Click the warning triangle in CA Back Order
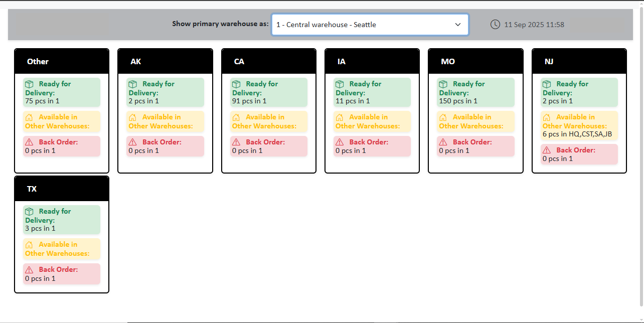Screen dimensions: 644x323 point(236,142)
